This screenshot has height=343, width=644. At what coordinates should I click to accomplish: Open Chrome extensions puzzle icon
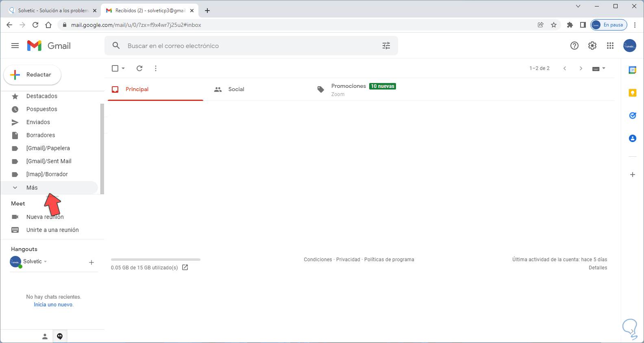point(570,25)
